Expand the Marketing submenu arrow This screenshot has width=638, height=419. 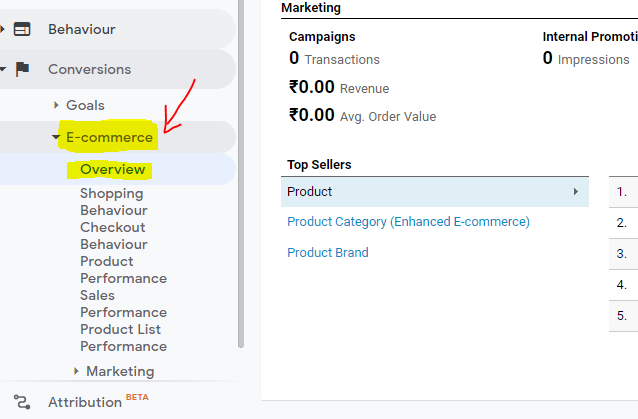pyautogui.click(x=76, y=371)
